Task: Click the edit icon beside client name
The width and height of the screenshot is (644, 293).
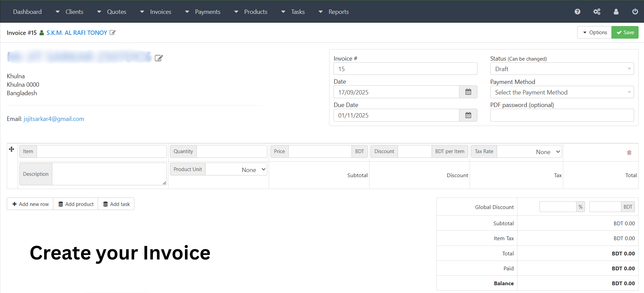Action: point(113,33)
